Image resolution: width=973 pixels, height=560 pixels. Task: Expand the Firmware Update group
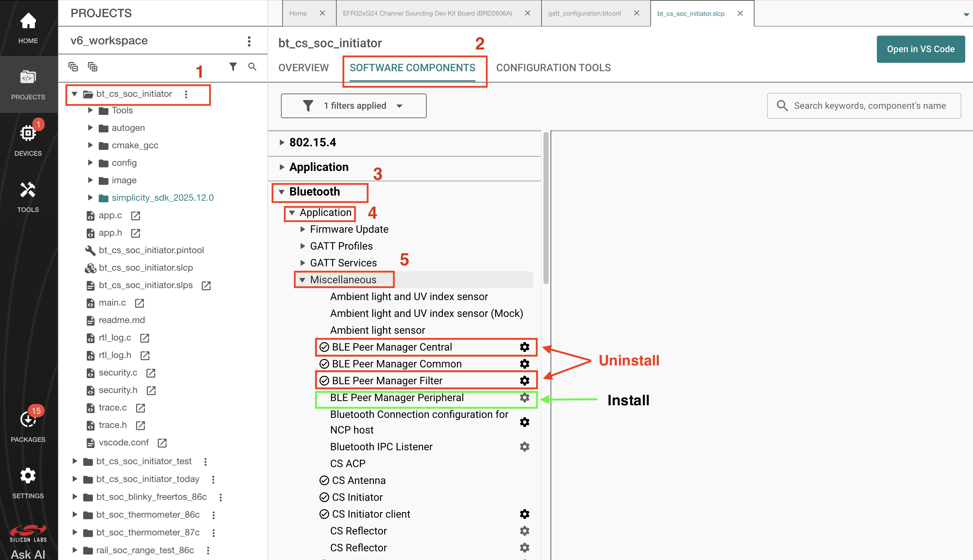coord(303,229)
